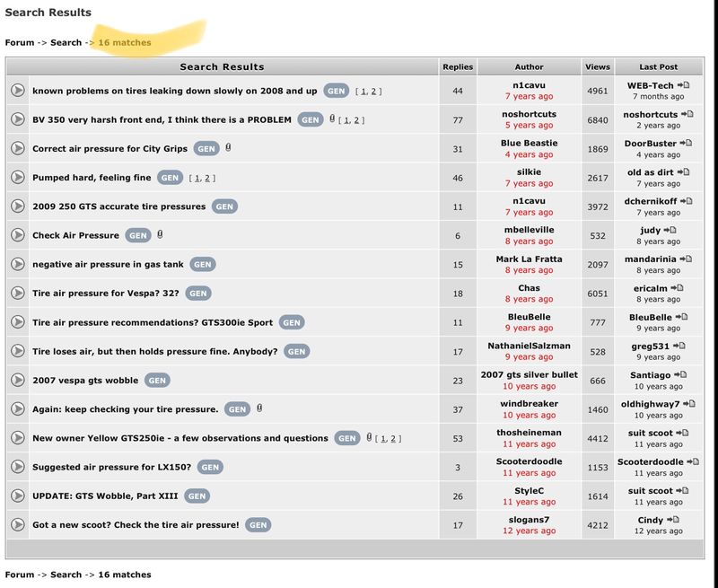
Task: Jump to last post icon beside judy
Action: (x=670, y=230)
